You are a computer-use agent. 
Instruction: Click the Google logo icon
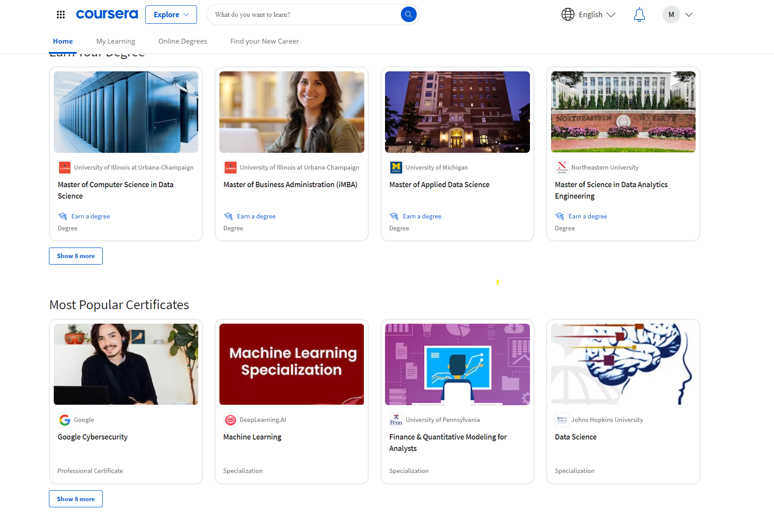[65, 420]
